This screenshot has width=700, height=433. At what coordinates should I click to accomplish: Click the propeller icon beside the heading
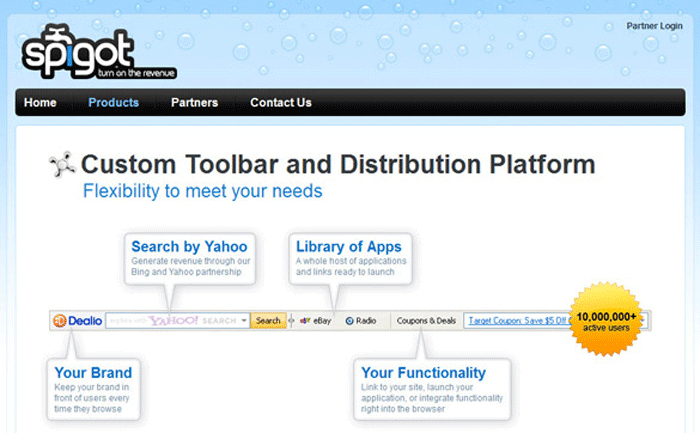[62, 165]
